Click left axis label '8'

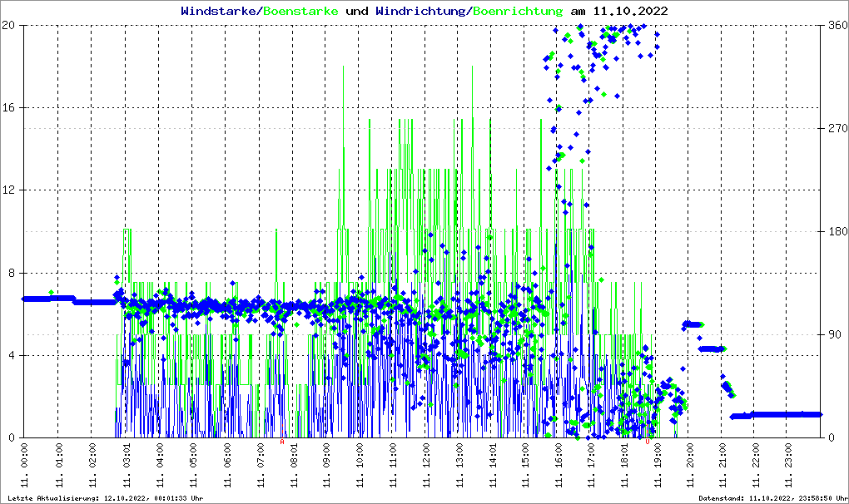click(12, 273)
